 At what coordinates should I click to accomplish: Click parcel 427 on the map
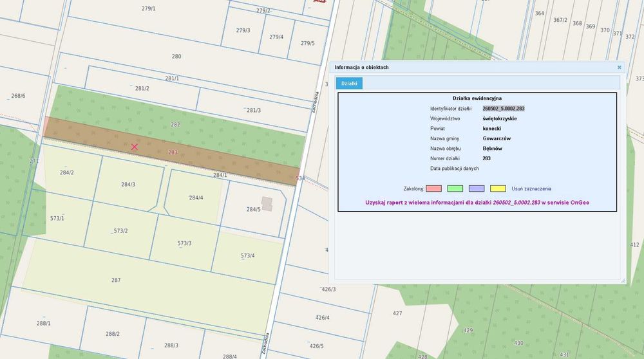397,313
